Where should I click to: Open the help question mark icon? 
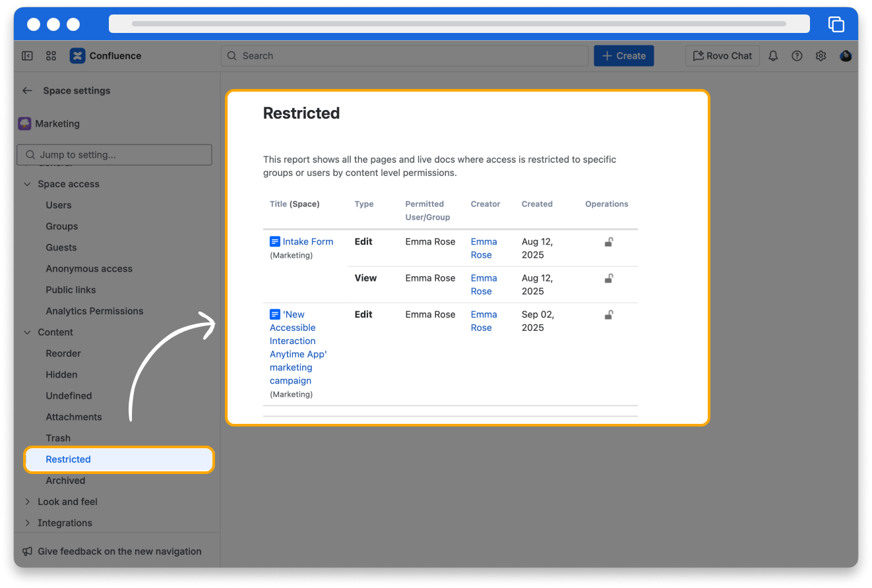click(x=797, y=56)
